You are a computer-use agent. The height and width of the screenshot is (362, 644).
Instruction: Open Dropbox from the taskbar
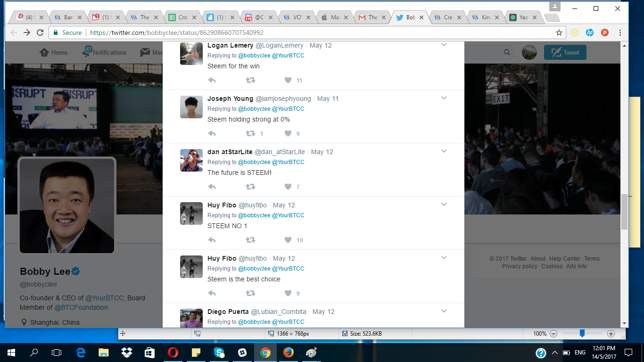pos(126,353)
